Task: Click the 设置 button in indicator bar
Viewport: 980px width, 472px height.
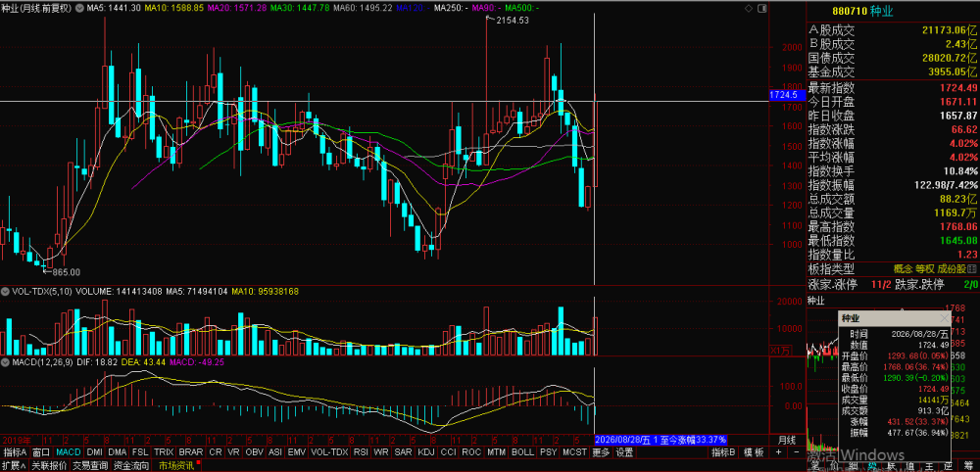Action: 623,452
